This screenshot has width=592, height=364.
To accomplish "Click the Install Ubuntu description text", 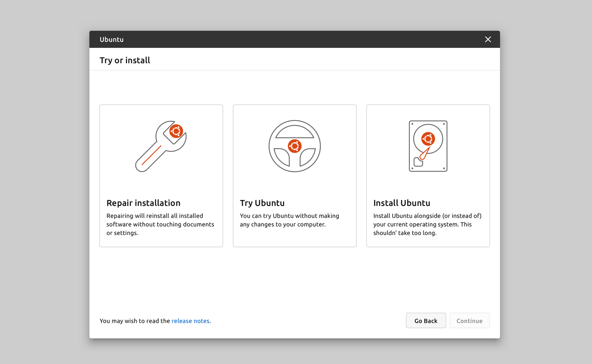I will coord(428,224).
